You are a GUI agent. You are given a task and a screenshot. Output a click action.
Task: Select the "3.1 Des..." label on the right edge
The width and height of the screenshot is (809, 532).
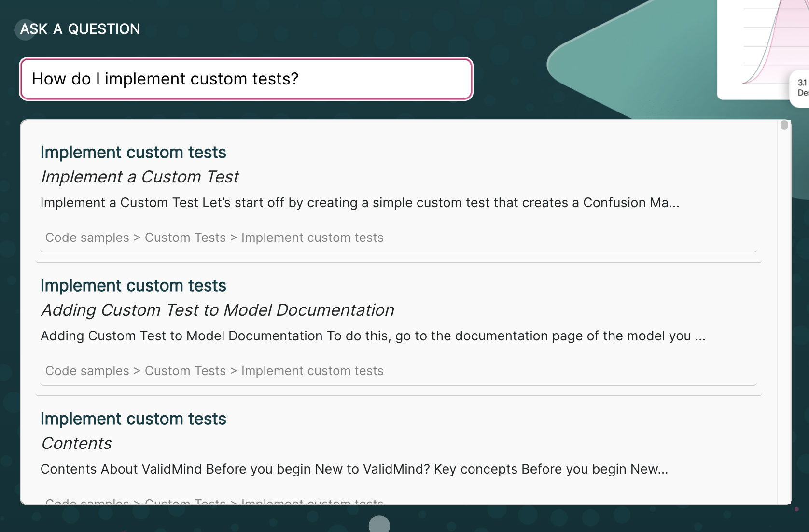point(799,88)
